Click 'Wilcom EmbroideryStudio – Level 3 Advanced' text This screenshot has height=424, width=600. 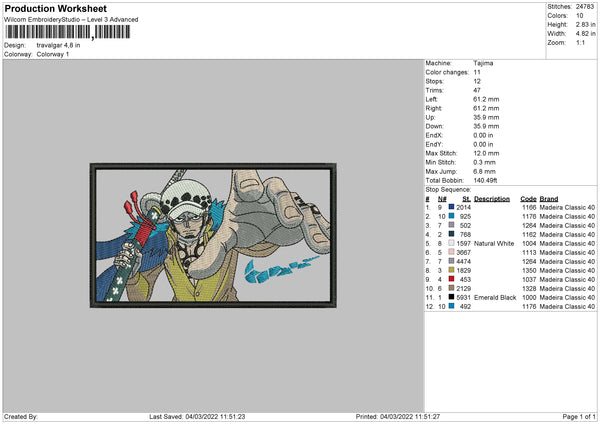pos(71,20)
